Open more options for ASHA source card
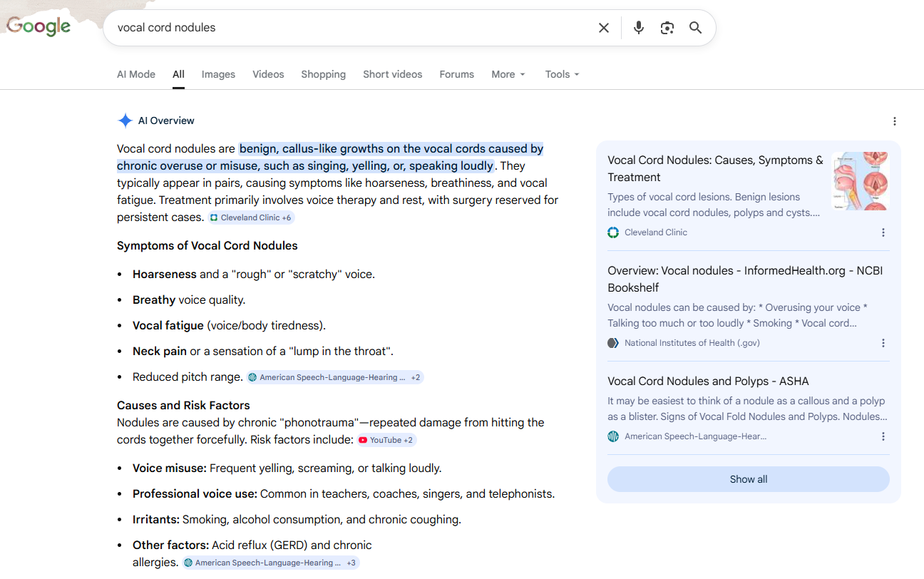 (883, 436)
